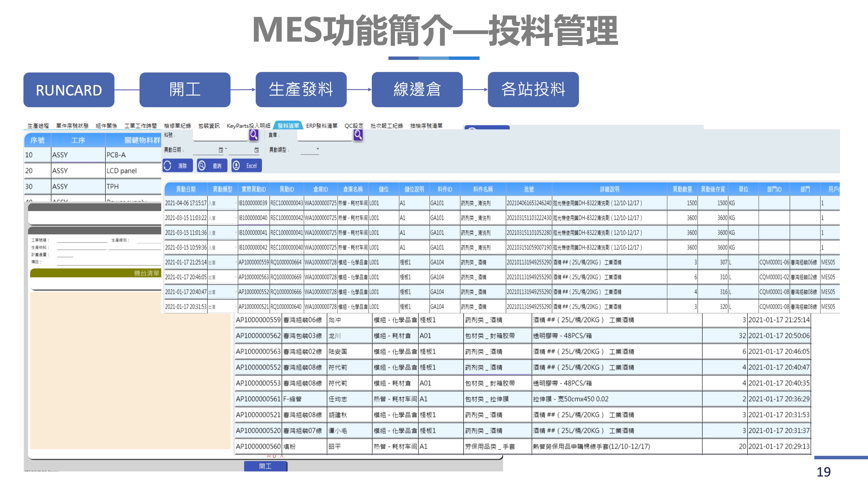The image size is (868, 488).
Task: Select the QC設定 tab
Action: 354,126
